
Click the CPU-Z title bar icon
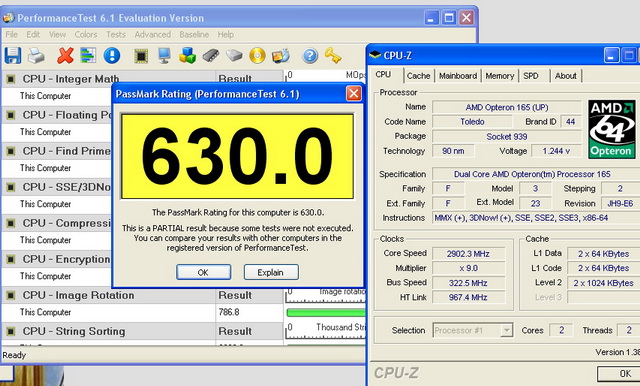pyautogui.click(x=375, y=55)
